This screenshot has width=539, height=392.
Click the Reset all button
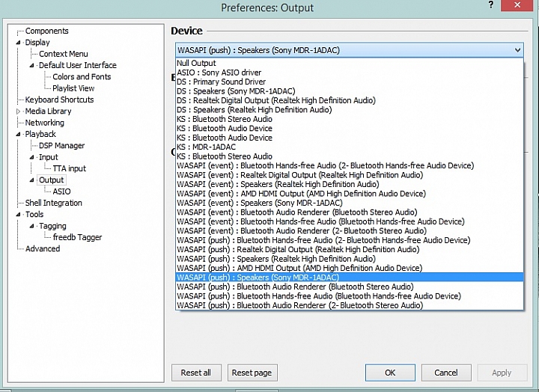196,373
